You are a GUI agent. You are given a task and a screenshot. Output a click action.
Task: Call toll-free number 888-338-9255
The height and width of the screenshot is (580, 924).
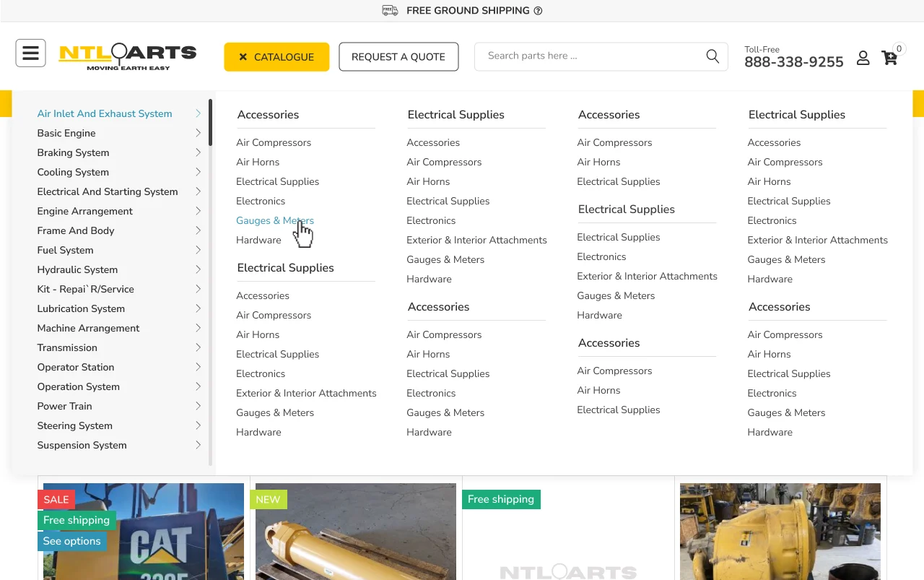[x=793, y=62]
